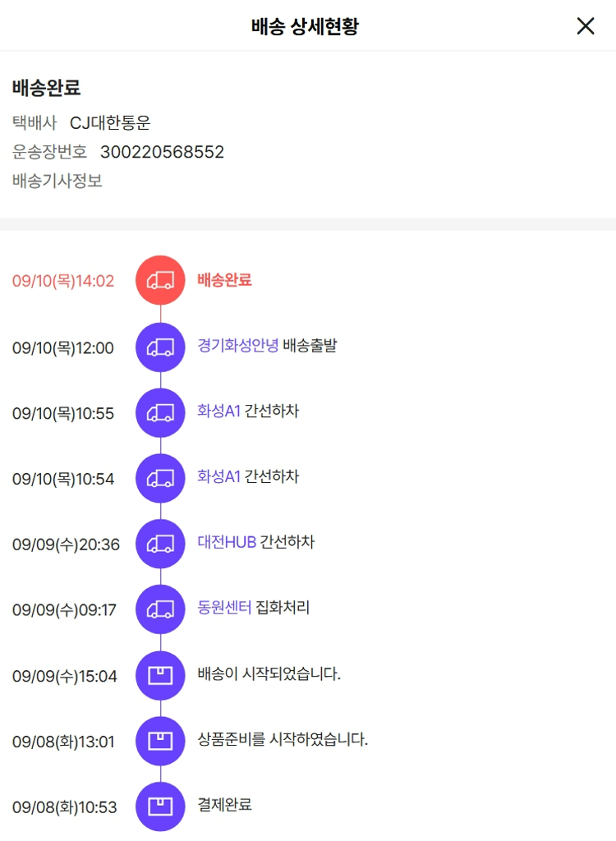
Task: Close the delivery details dialog
Action: [x=586, y=25]
